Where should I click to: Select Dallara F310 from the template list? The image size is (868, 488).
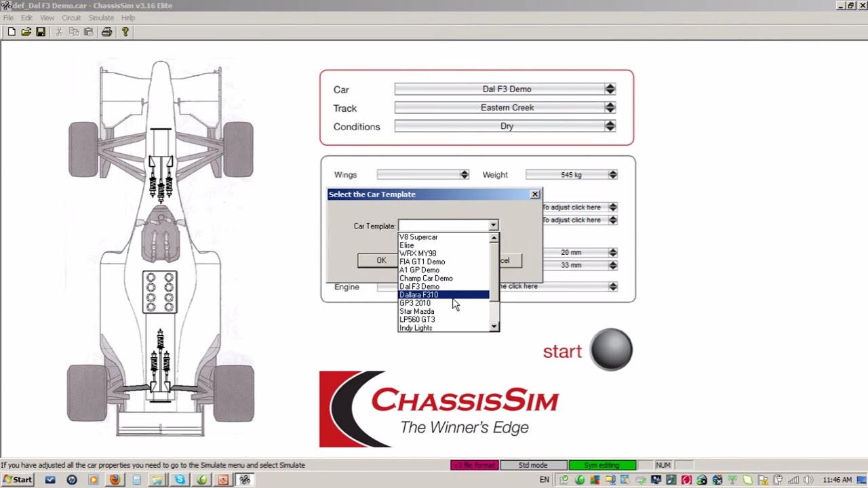443,295
